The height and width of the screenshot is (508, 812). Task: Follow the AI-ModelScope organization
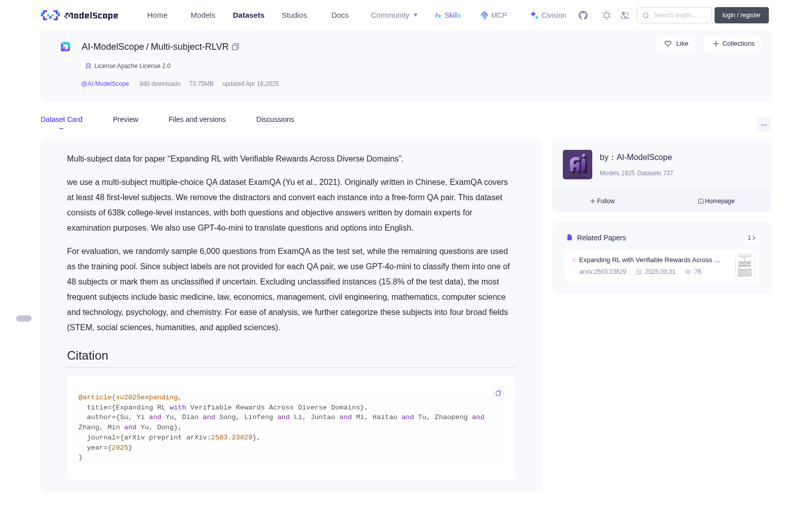(x=602, y=201)
